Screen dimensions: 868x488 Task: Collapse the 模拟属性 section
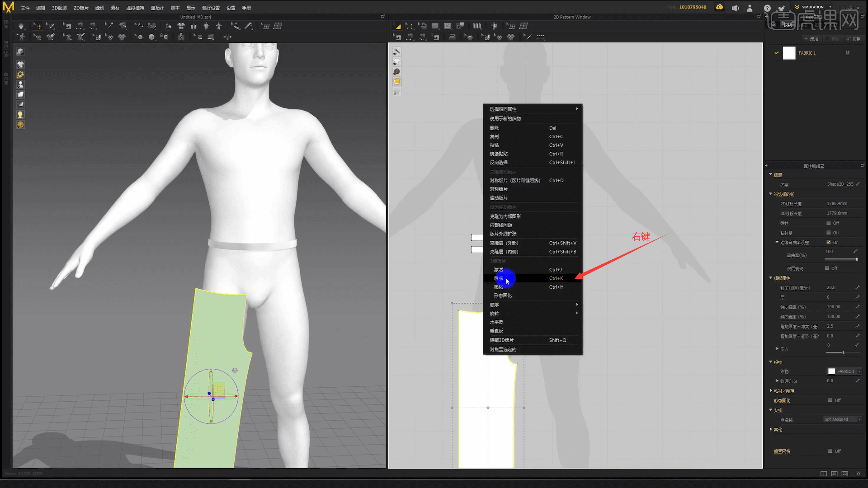(771, 278)
